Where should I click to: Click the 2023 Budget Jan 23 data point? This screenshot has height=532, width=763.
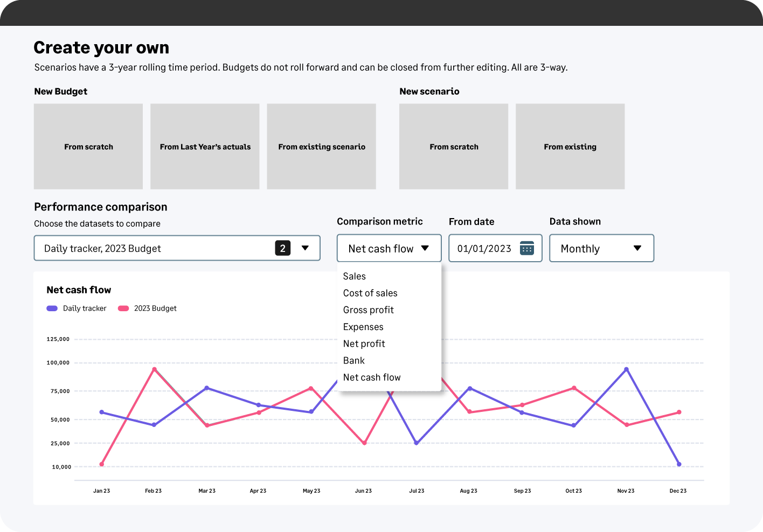point(102,464)
